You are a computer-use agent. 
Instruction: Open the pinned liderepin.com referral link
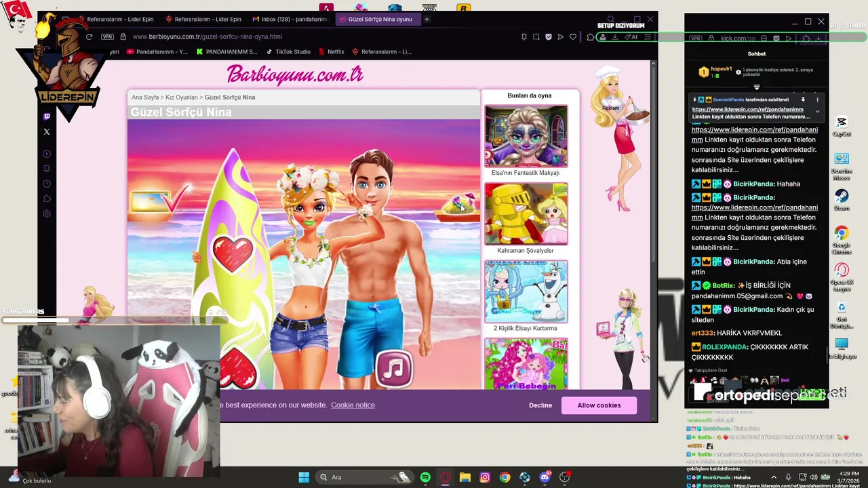click(x=747, y=109)
